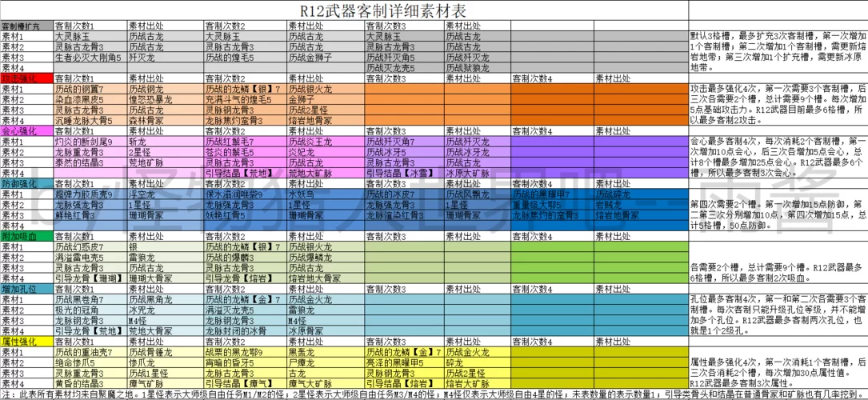Select the 历战爆鳞龙 source cell

click(325, 258)
